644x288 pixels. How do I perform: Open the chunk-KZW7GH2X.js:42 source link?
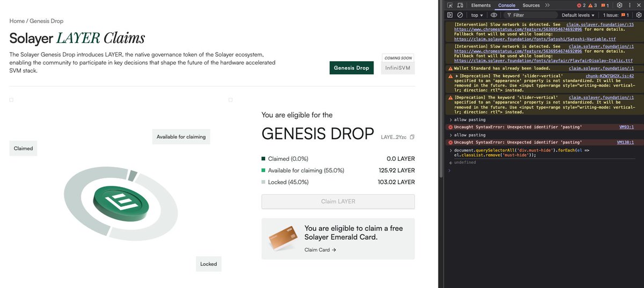pyautogui.click(x=610, y=76)
